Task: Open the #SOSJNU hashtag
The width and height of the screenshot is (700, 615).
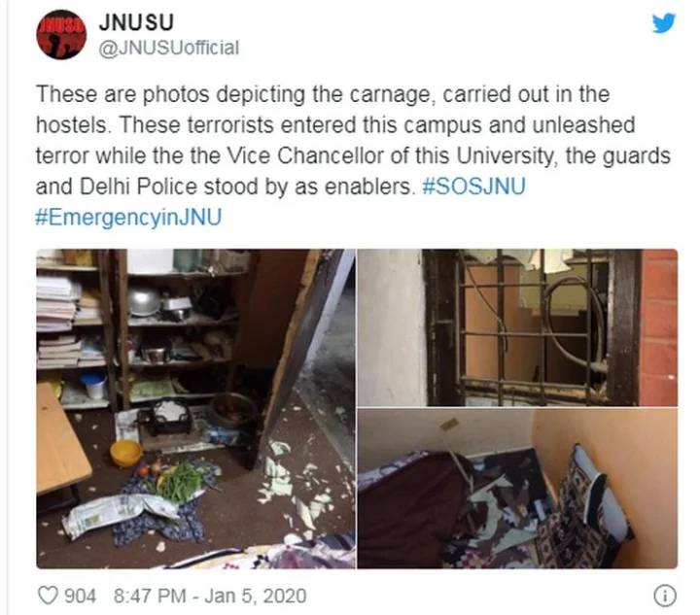Action: point(473,187)
